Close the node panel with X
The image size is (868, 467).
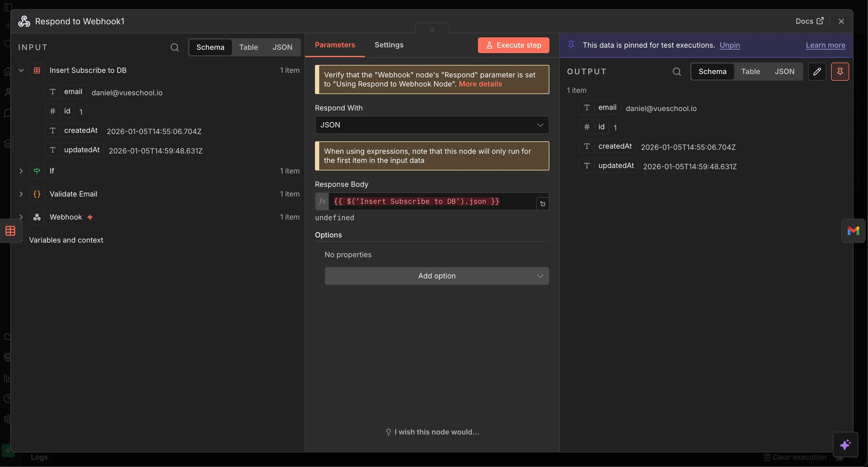841,21
